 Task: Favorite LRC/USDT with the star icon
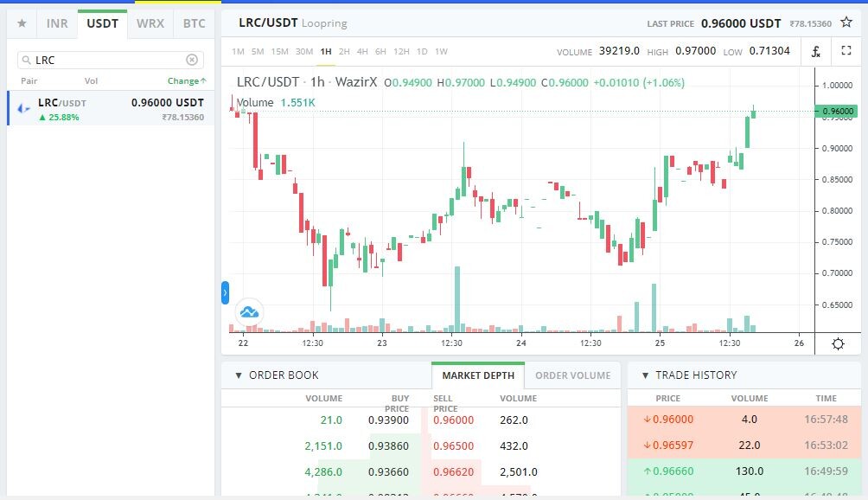[x=846, y=22]
